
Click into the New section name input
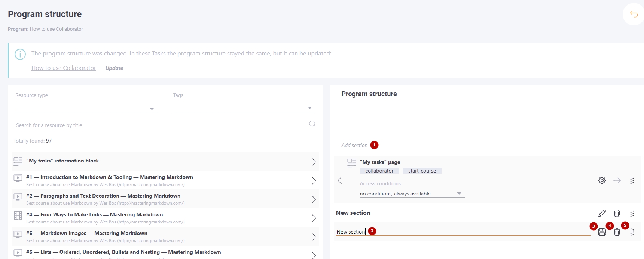(x=463, y=232)
